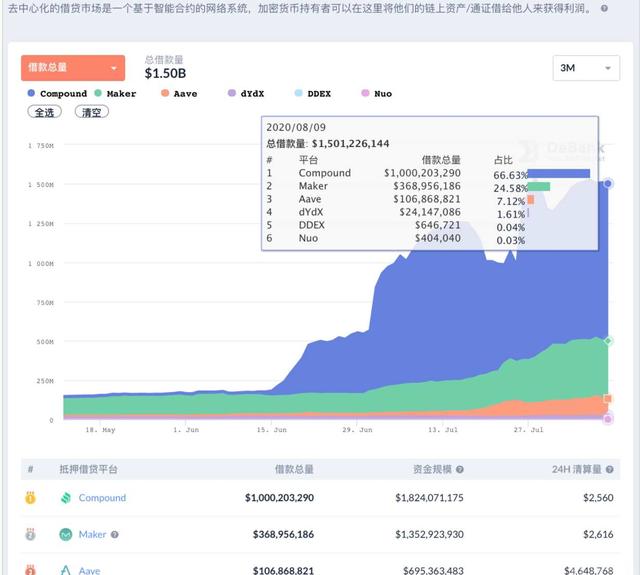640x575 pixels.
Task: Click the Aave logo icon in table
Action: pyautogui.click(x=66, y=570)
